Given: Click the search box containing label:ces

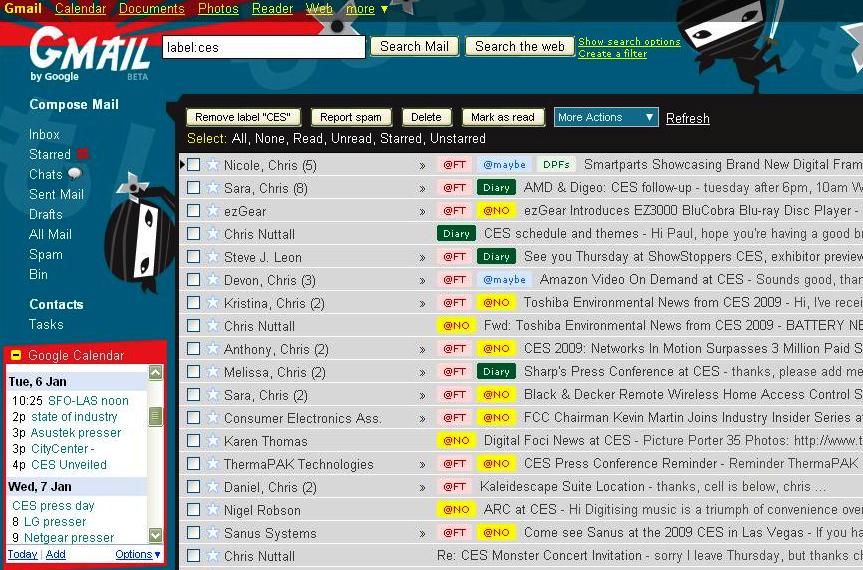Looking at the screenshot, I should click(x=264, y=47).
